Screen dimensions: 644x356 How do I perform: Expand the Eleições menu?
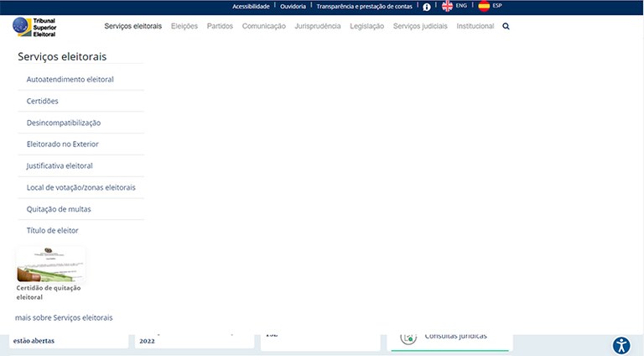[184, 26]
